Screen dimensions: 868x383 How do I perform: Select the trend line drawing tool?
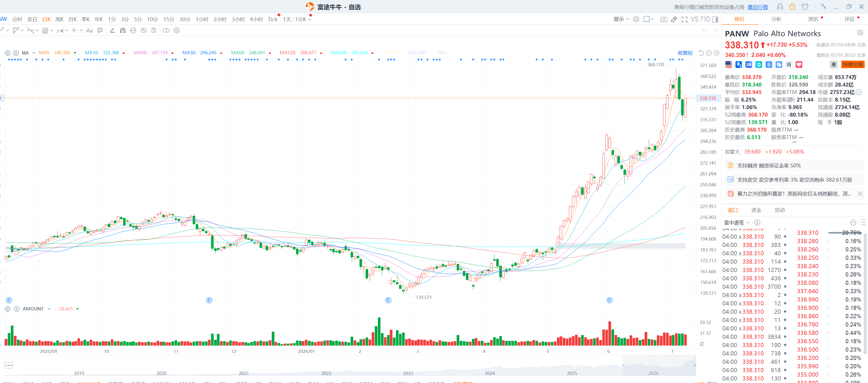113,30
